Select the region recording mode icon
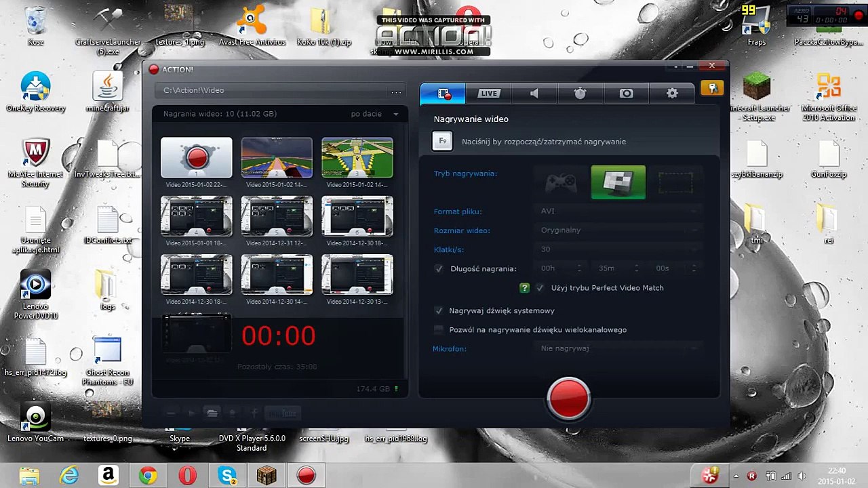 click(x=675, y=182)
